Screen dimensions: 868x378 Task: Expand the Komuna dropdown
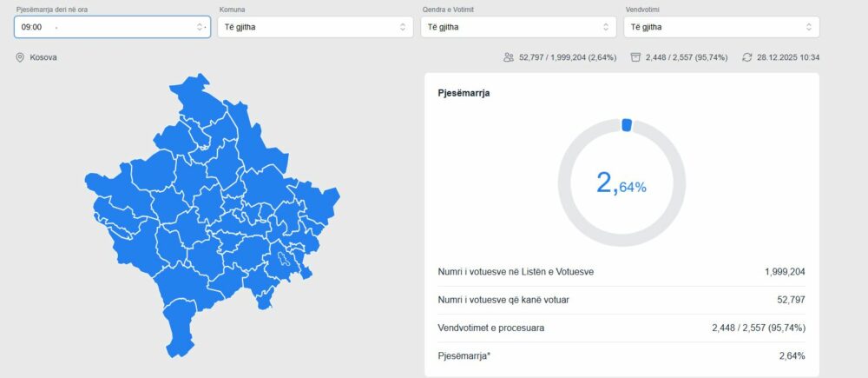pyautogui.click(x=304, y=27)
